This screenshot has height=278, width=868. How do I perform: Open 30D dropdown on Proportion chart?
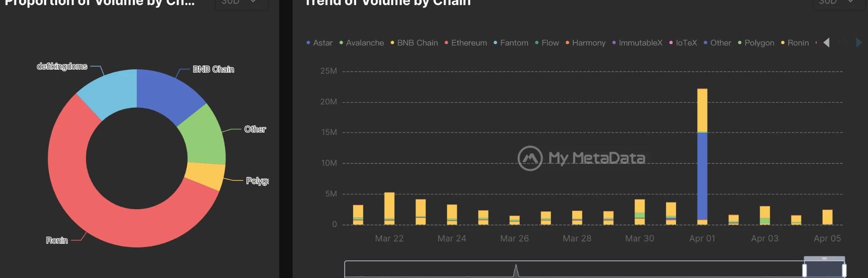(x=241, y=3)
